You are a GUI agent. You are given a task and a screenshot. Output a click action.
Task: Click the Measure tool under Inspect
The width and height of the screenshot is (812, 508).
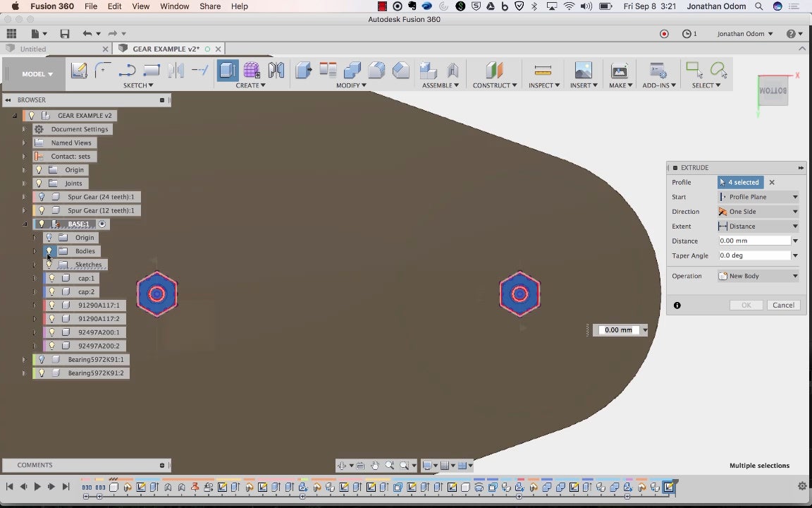pos(543,71)
